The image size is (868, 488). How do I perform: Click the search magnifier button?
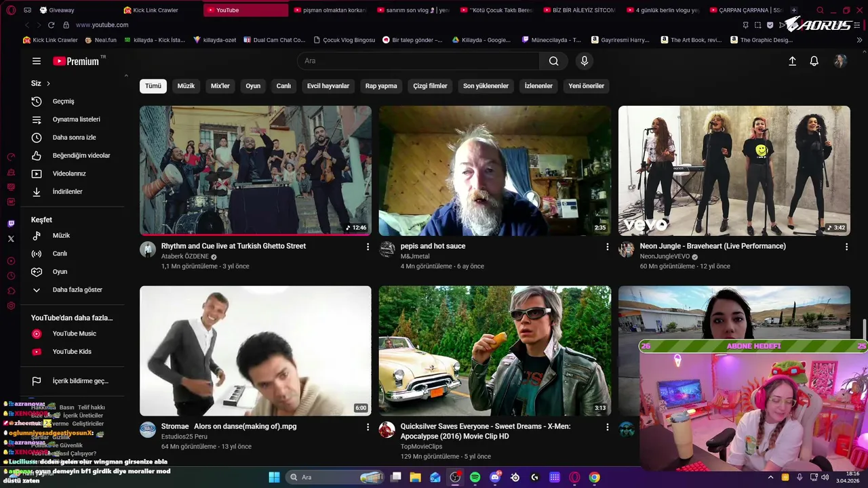pyautogui.click(x=553, y=61)
